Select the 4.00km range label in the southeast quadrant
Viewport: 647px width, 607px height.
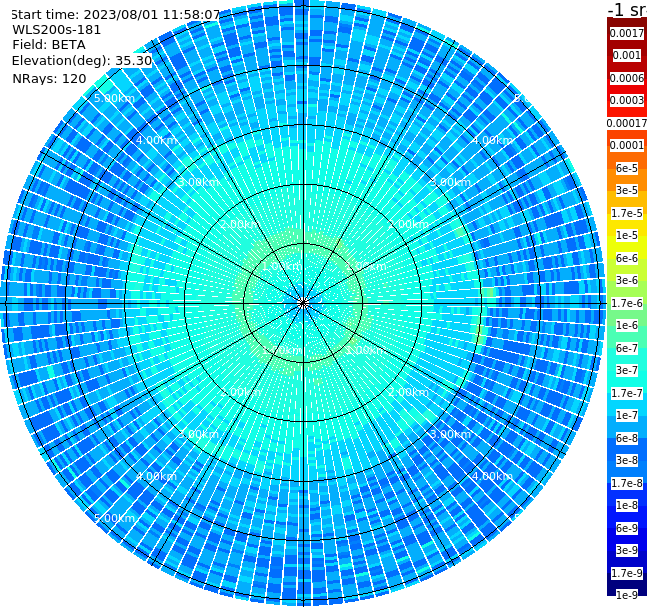[492, 476]
